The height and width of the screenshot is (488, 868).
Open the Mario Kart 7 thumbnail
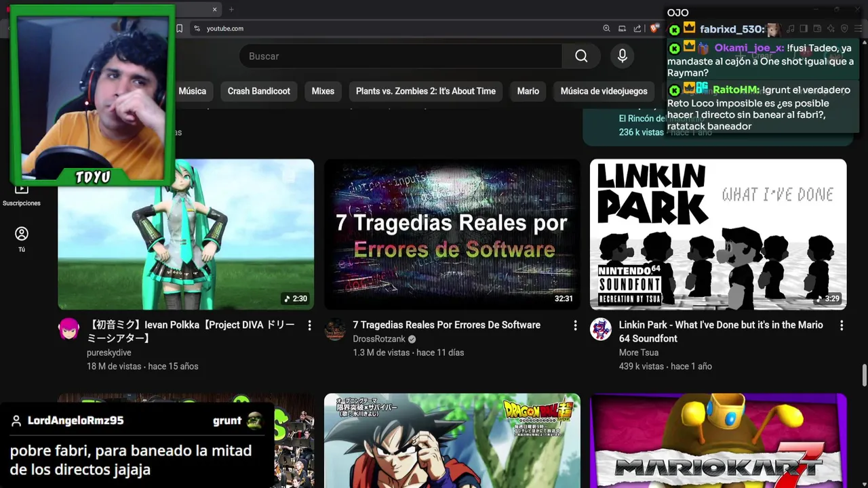tap(718, 441)
